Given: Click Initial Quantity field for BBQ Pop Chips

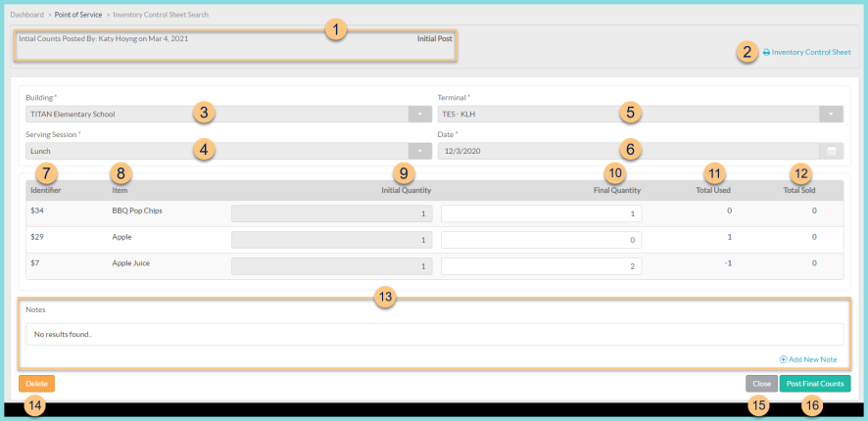Looking at the screenshot, I should pyautogui.click(x=331, y=213).
